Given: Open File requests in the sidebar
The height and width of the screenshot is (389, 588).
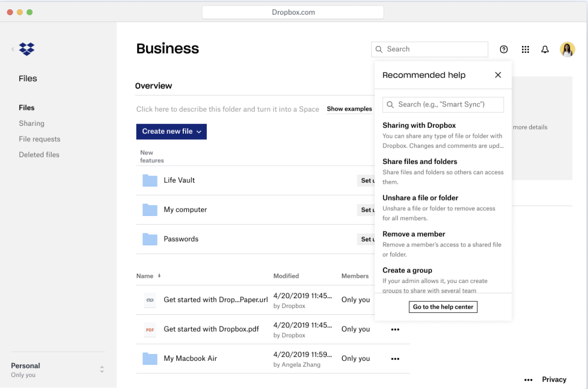Looking at the screenshot, I should 40,139.
